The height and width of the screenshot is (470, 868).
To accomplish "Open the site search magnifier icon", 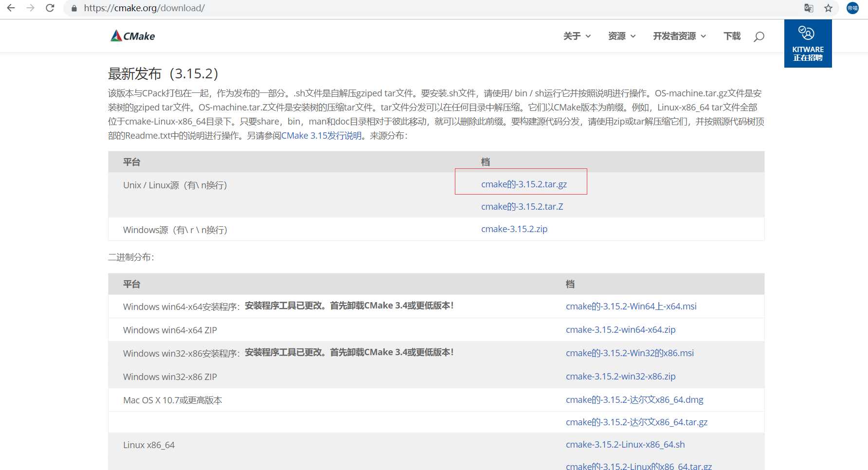I will (x=759, y=36).
